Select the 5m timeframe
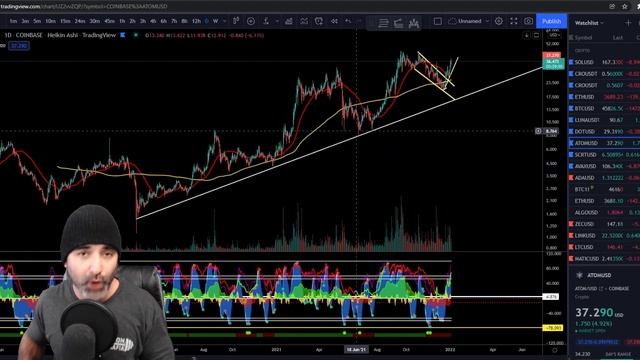640x360 pixels. tap(37, 21)
